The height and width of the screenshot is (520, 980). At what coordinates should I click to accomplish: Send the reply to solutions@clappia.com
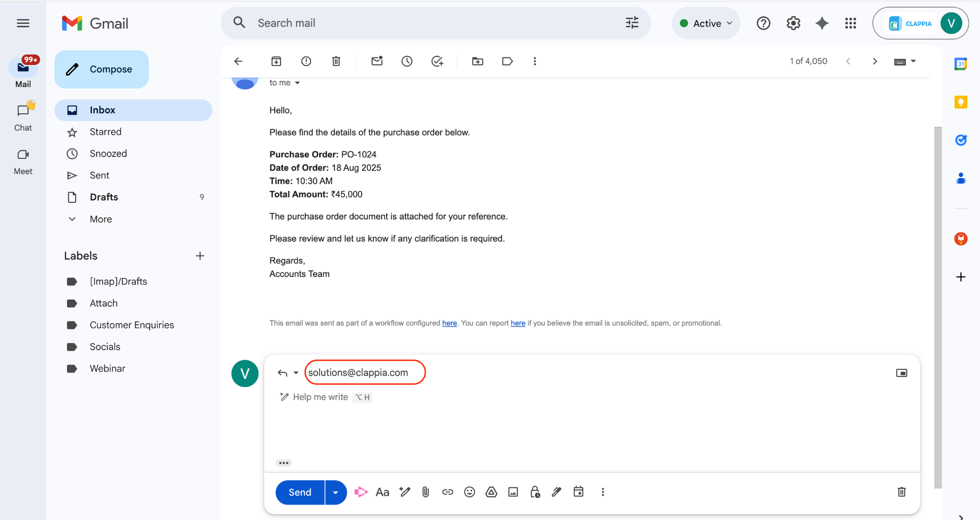click(x=299, y=492)
